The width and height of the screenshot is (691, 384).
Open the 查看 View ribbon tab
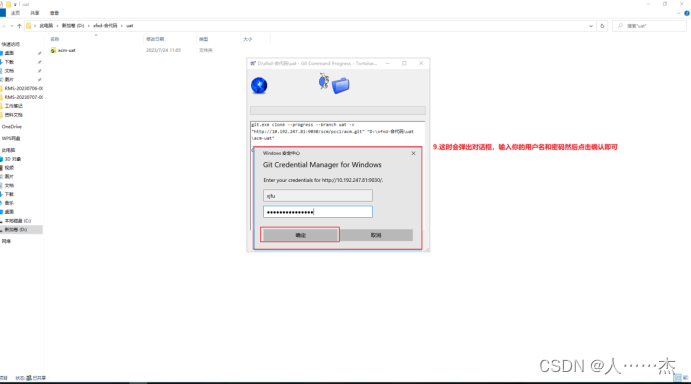(x=54, y=13)
